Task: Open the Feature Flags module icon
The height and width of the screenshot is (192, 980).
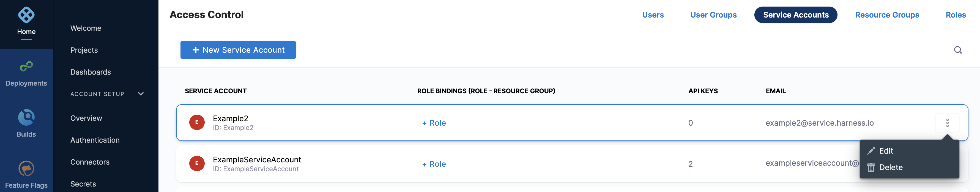Action: pos(26,168)
